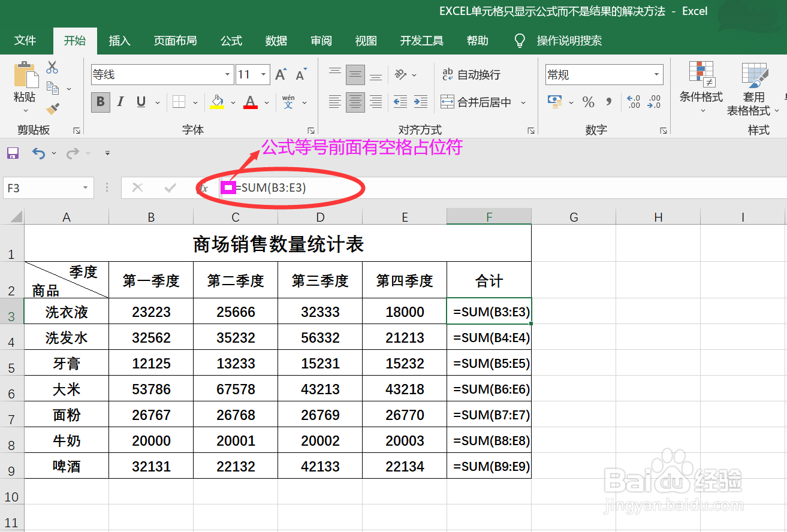Click 自动换行 wrap text button
Viewport: 787px width, 532px height.
tap(471, 75)
